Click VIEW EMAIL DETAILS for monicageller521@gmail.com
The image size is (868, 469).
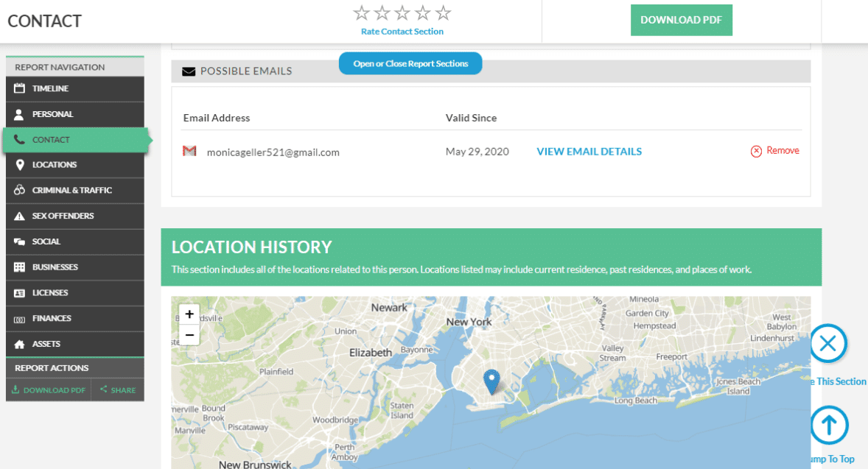[589, 151]
